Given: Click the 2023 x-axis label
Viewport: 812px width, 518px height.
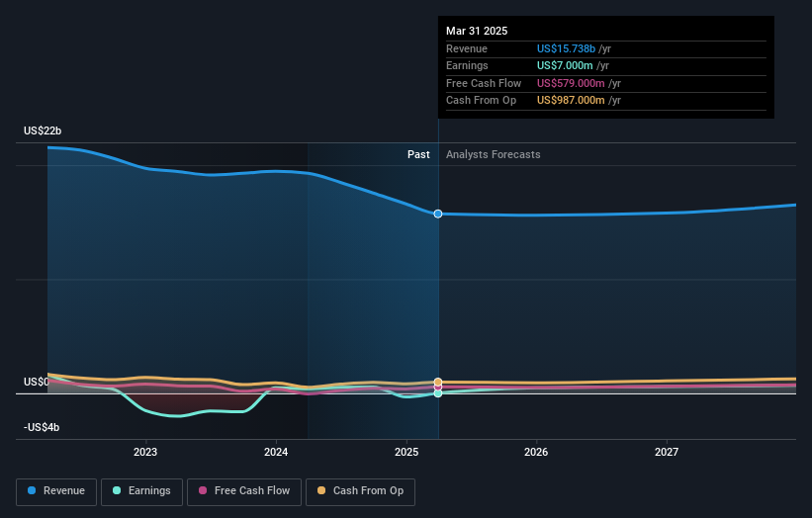Looking at the screenshot, I should [145, 452].
